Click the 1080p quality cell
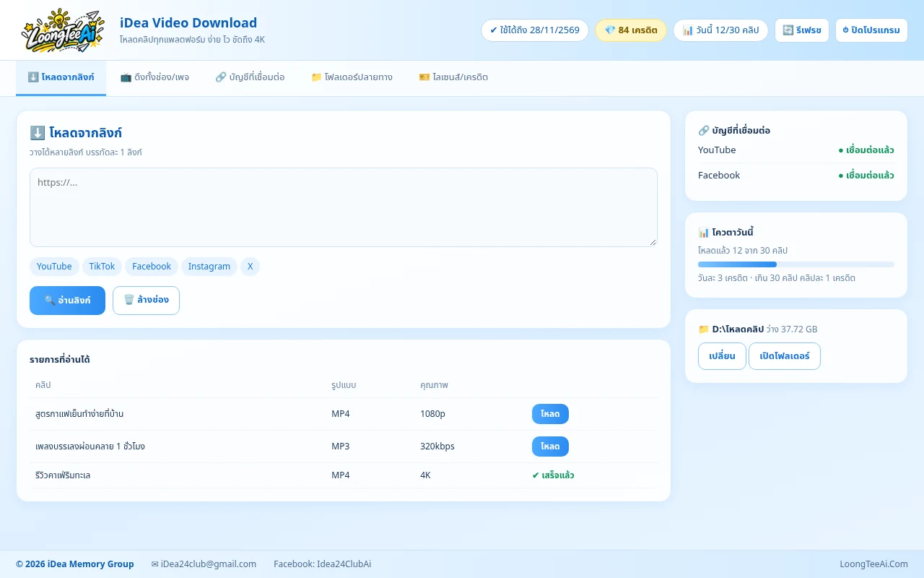The height and width of the screenshot is (578, 924). tap(432, 414)
